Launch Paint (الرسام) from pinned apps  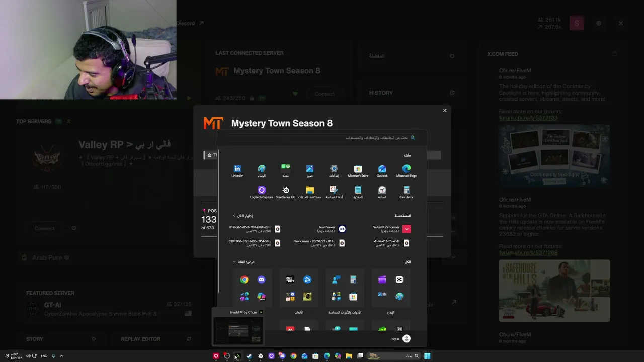(262, 171)
